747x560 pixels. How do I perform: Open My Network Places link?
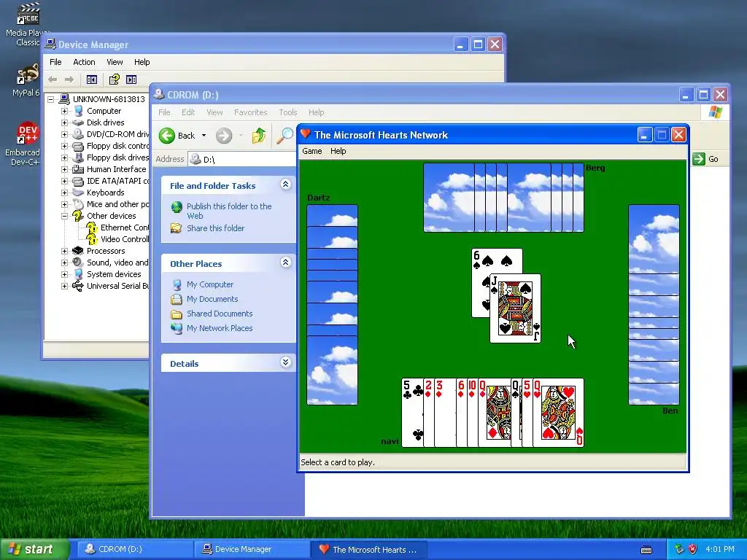(x=220, y=328)
